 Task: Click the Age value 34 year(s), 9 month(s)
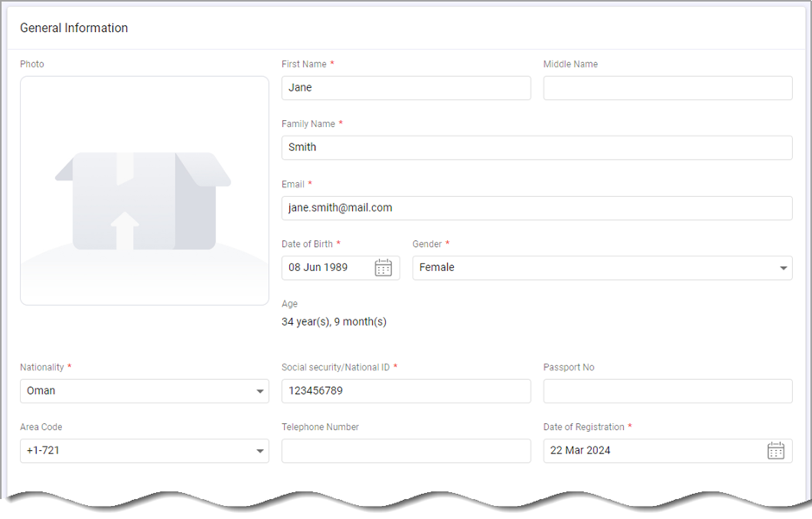[x=334, y=322]
